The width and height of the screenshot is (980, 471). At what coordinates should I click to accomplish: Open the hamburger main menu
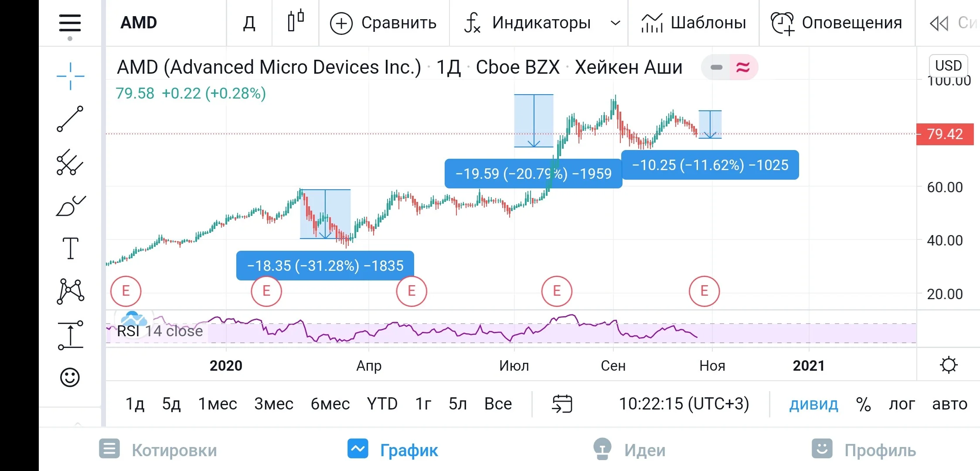70,23
